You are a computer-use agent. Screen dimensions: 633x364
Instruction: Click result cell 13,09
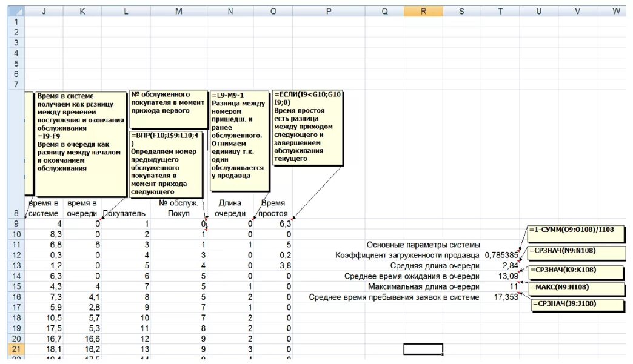click(500, 276)
